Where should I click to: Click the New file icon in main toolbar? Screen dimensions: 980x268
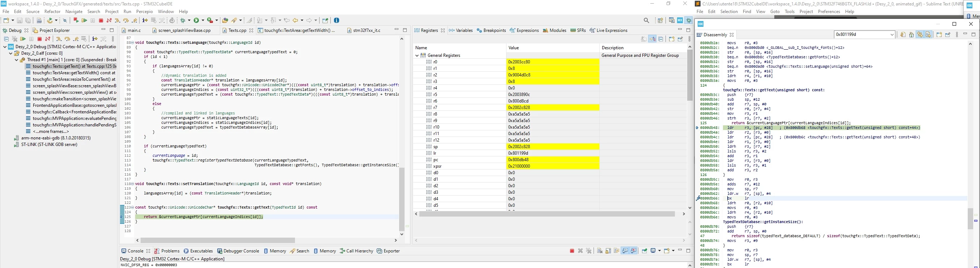coord(6,21)
